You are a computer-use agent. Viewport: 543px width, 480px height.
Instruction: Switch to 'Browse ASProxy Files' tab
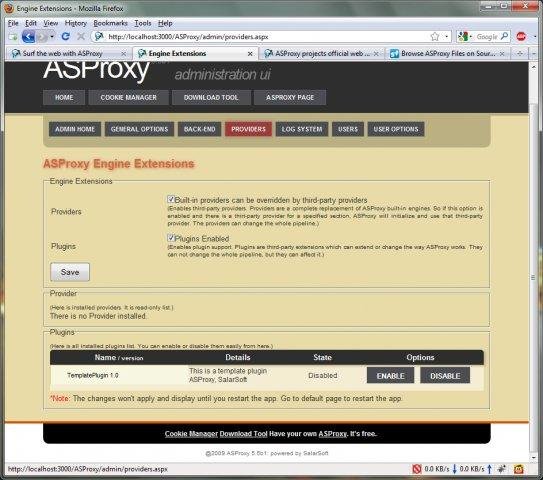pos(447,54)
